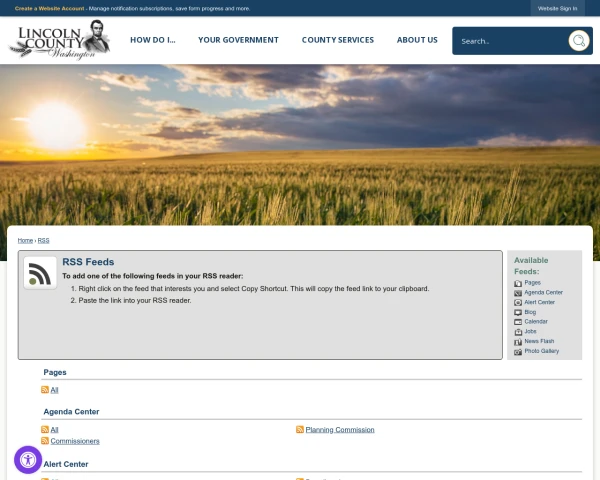Image resolution: width=600 pixels, height=480 pixels.
Task: Click the RSS icon beside Agenda Center All
Action: tap(45, 429)
